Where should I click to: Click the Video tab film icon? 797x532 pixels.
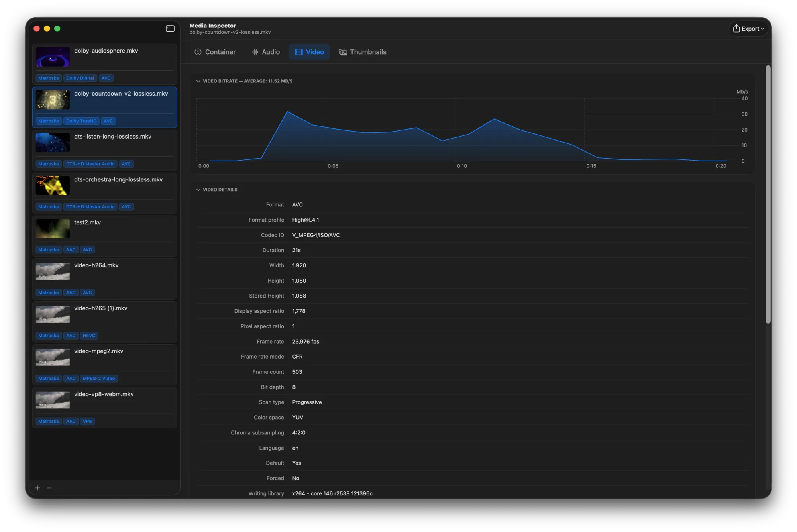coord(299,52)
